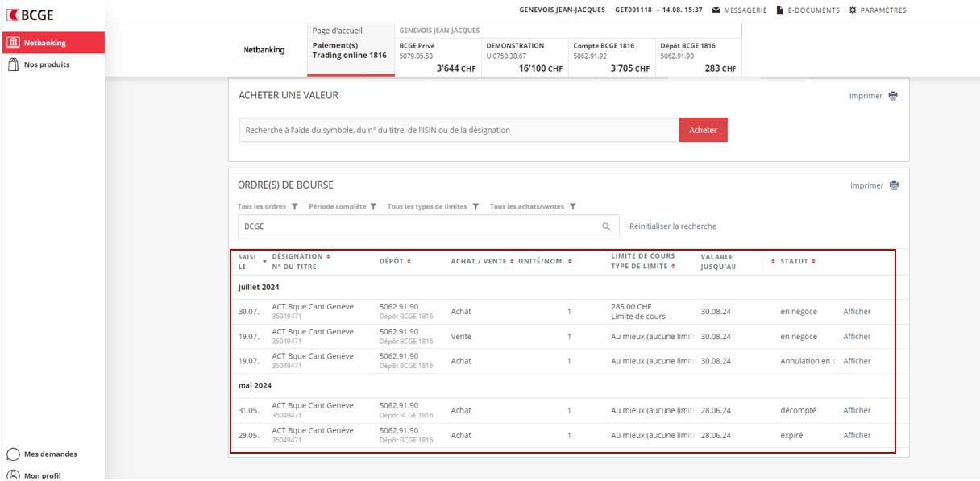The height and width of the screenshot is (481, 980).
Task: Click Afficher for the 19.07. Vente order
Action: [x=857, y=337]
